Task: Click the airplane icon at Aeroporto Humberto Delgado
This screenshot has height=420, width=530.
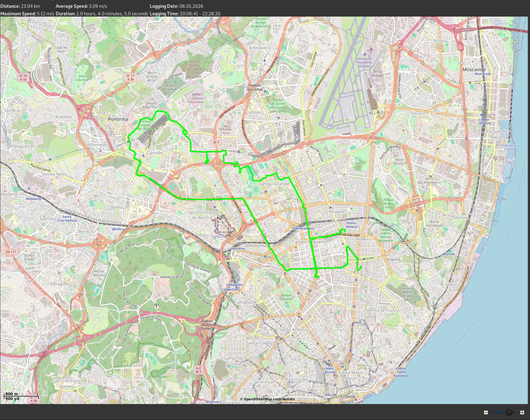Action: 365,54
